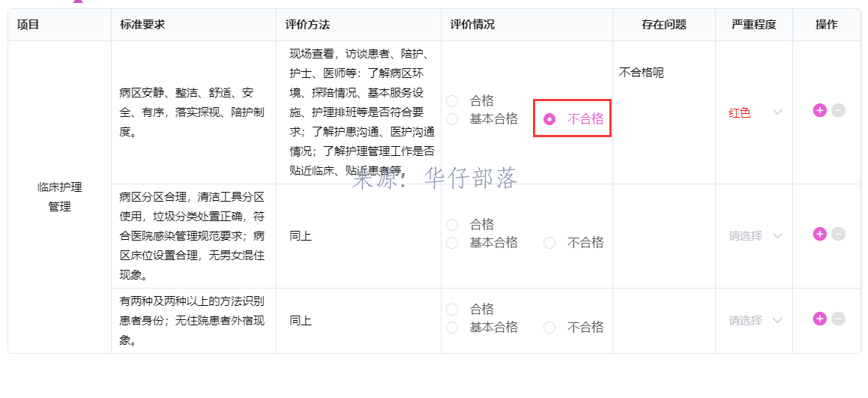Open the 红色 severity dropdown
The image size is (868, 398).
coord(756,112)
